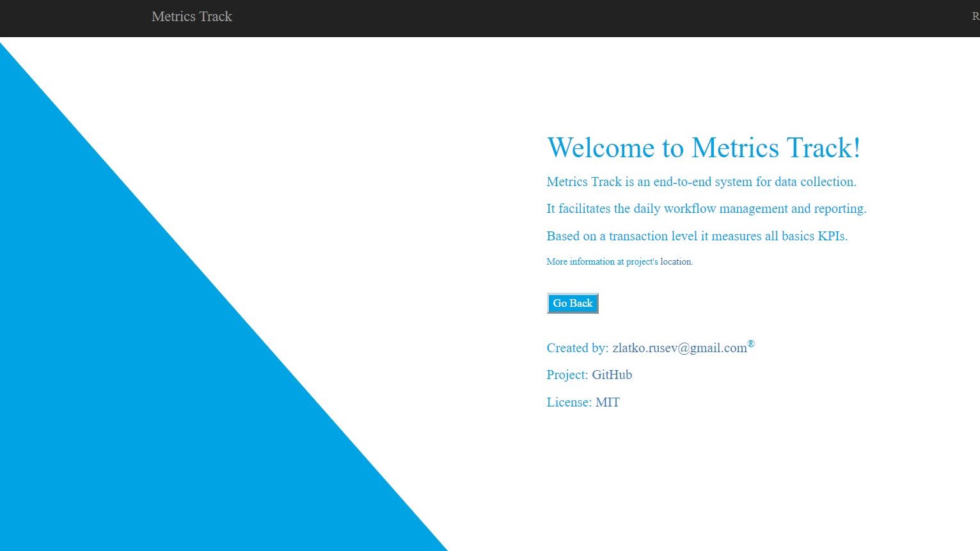Screen dimensions: 980x551
Task: Click the More information at project's location text
Action: [620, 261]
